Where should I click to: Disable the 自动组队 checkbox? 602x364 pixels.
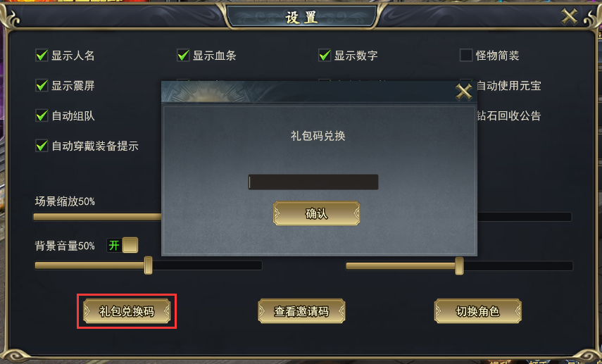[42, 115]
